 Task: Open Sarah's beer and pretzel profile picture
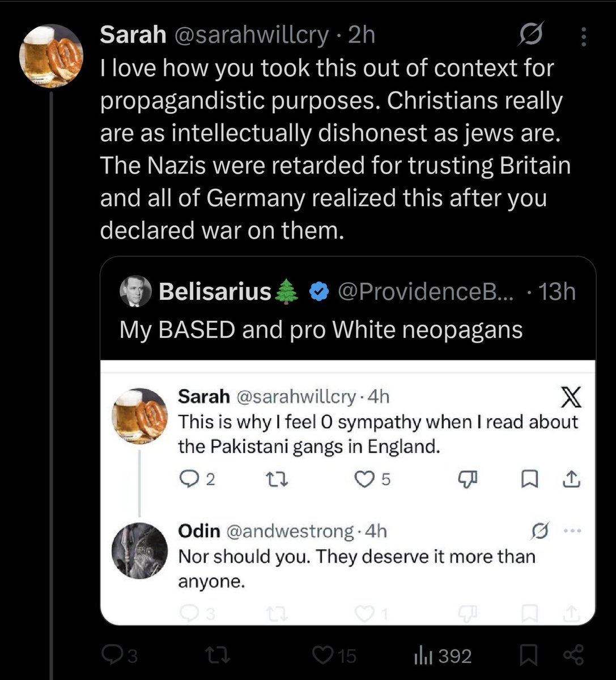[x=52, y=56]
